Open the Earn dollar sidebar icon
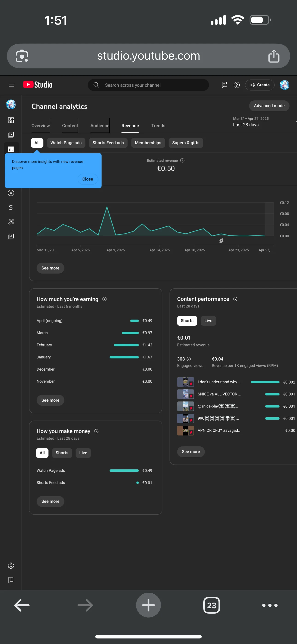297x644 pixels. 11,208
